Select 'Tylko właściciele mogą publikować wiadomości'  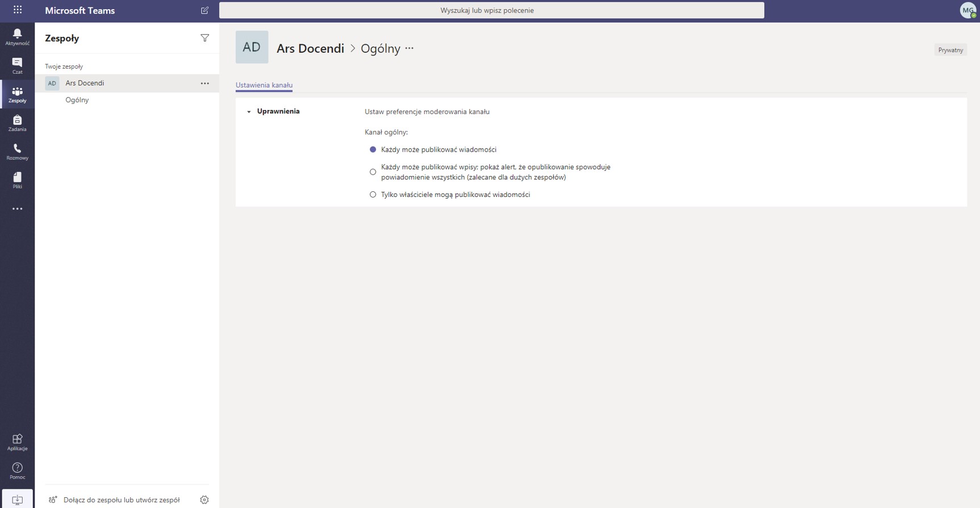(x=373, y=195)
